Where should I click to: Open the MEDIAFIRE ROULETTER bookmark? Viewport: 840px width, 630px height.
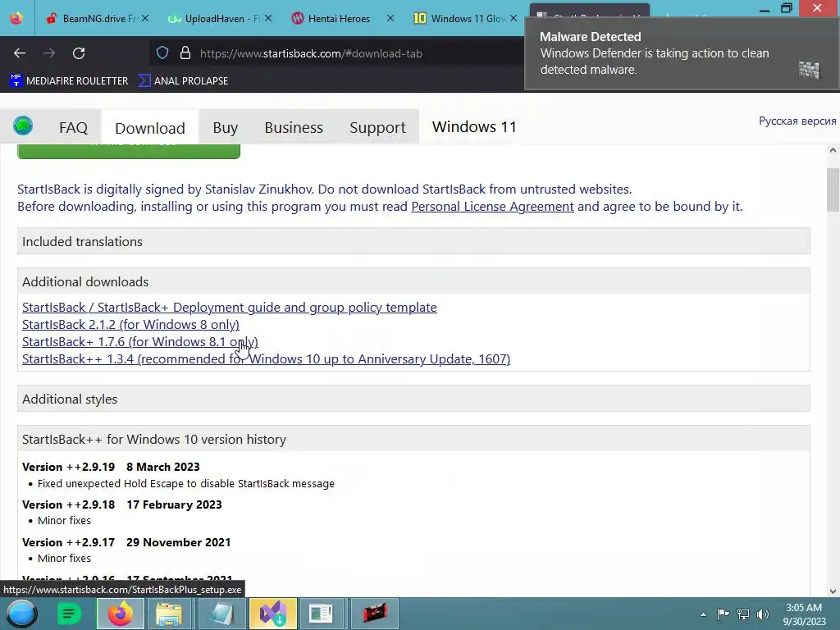tap(69, 81)
